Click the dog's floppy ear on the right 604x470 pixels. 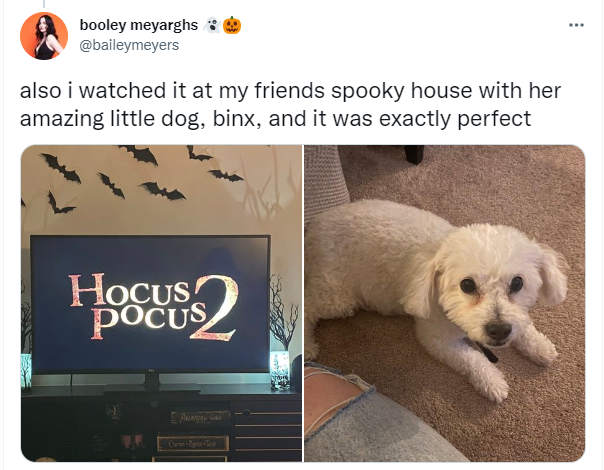point(553,274)
